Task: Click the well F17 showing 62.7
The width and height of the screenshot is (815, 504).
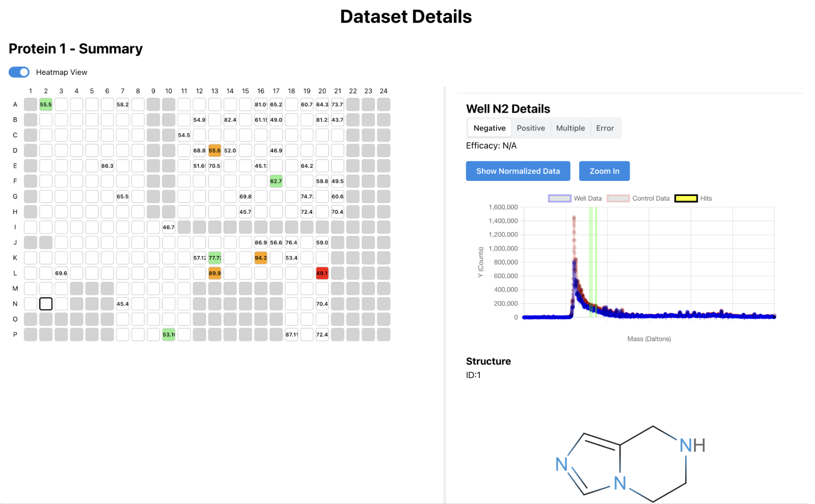Action: 276,181
